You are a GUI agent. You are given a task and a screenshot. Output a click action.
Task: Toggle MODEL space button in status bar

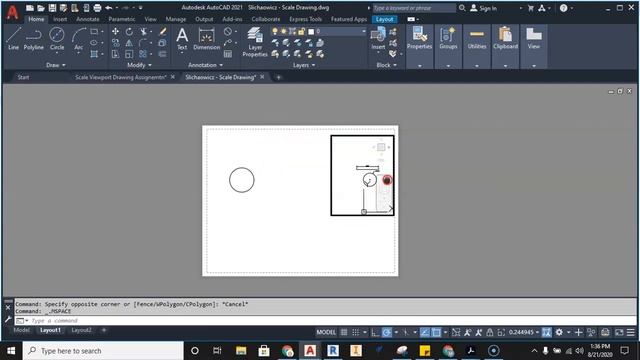tap(326, 333)
